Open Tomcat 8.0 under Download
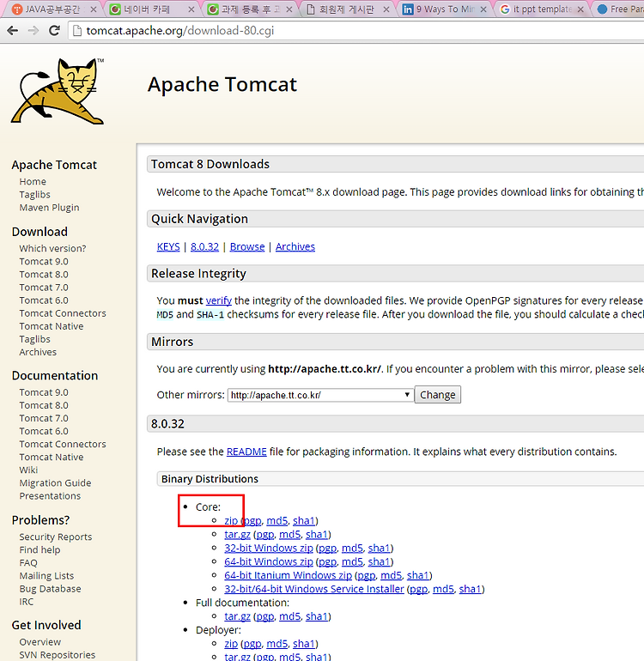The width and height of the screenshot is (644, 661). pos(44,275)
